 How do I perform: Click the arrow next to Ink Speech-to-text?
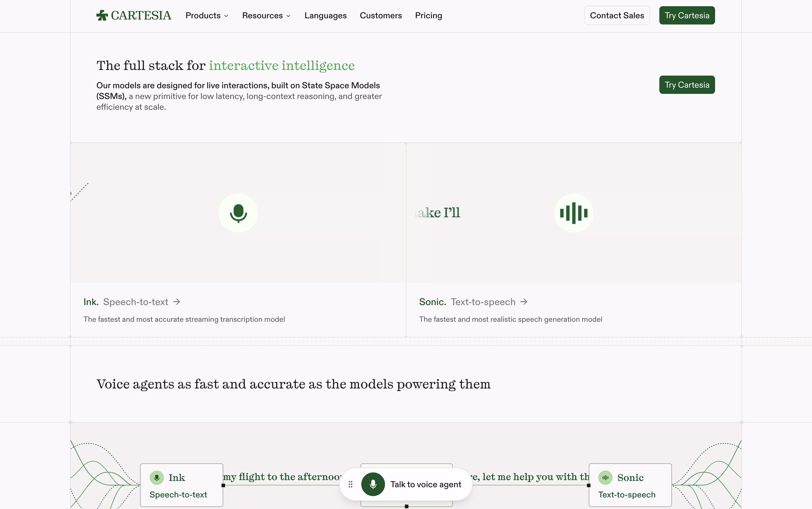coord(177,302)
